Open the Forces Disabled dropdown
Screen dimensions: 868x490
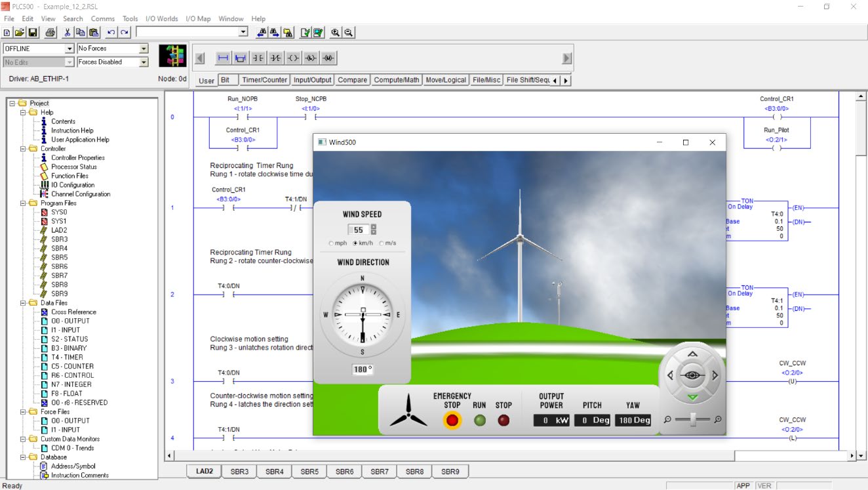144,62
